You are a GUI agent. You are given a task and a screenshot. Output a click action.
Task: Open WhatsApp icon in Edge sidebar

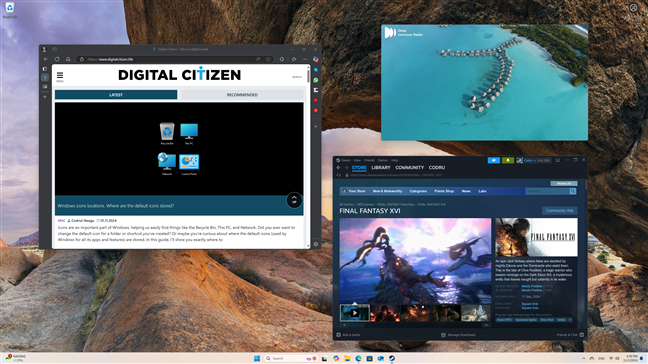[x=316, y=80]
